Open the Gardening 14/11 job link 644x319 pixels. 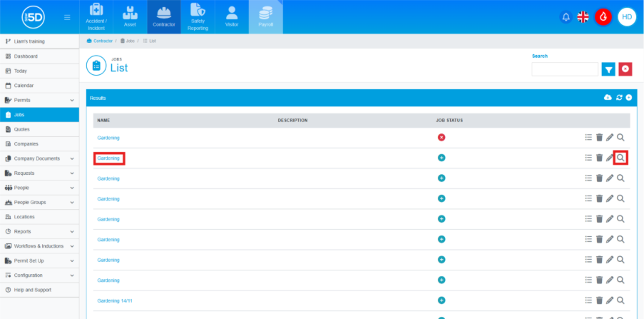[x=115, y=300]
